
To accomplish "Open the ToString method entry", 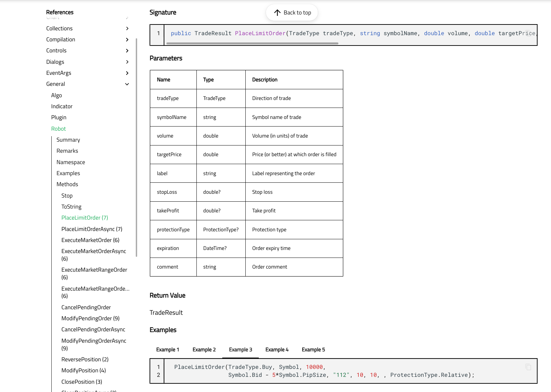I will tap(71, 207).
